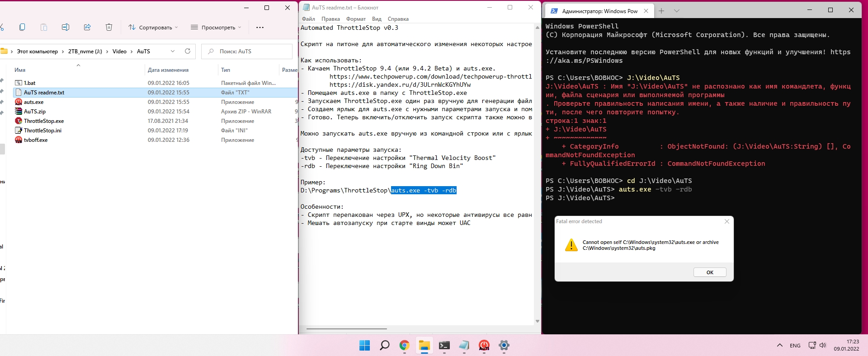Viewport: 868px width, 356px height.
Task: Open Google Chrome from the taskbar
Action: [404, 346]
